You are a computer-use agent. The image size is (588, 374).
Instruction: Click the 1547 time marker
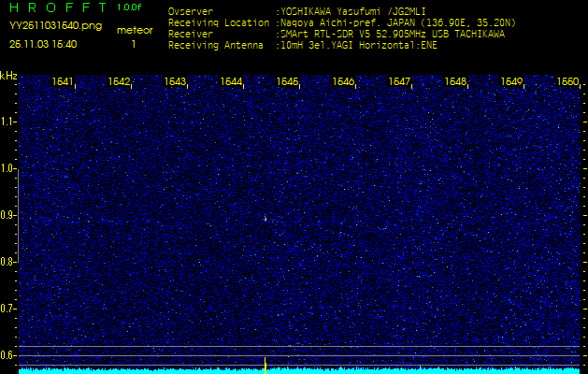tap(400, 81)
